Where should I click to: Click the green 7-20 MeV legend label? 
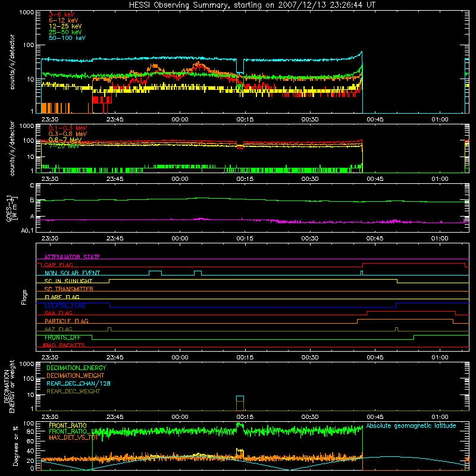(x=64, y=146)
